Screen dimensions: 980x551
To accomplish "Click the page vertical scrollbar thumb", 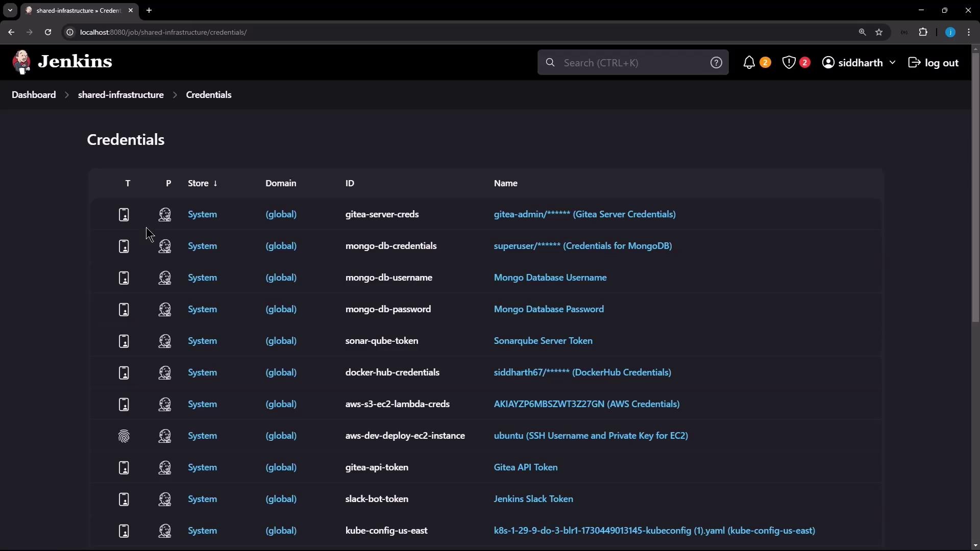I will pos(975,188).
